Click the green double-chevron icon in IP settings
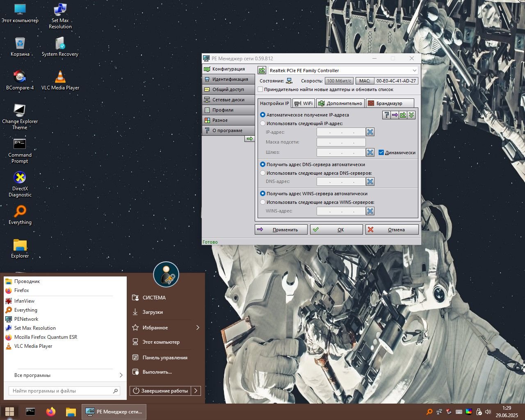525x420 pixels. [411, 115]
